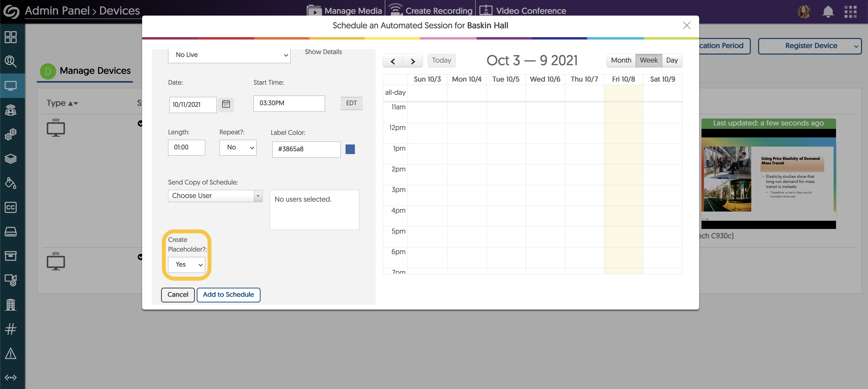Select the Create Recording icon
The width and height of the screenshot is (868, 389).
[x=430, y=10]
